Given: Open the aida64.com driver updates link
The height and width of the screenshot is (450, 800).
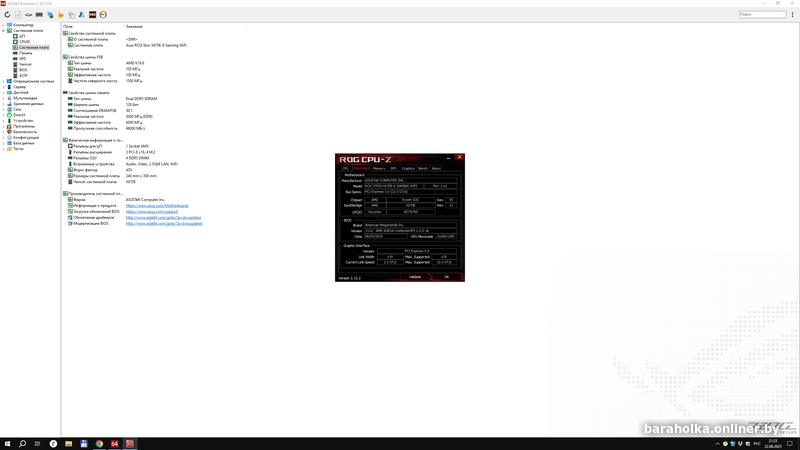Looking at the screenshot, I should 163,217.
